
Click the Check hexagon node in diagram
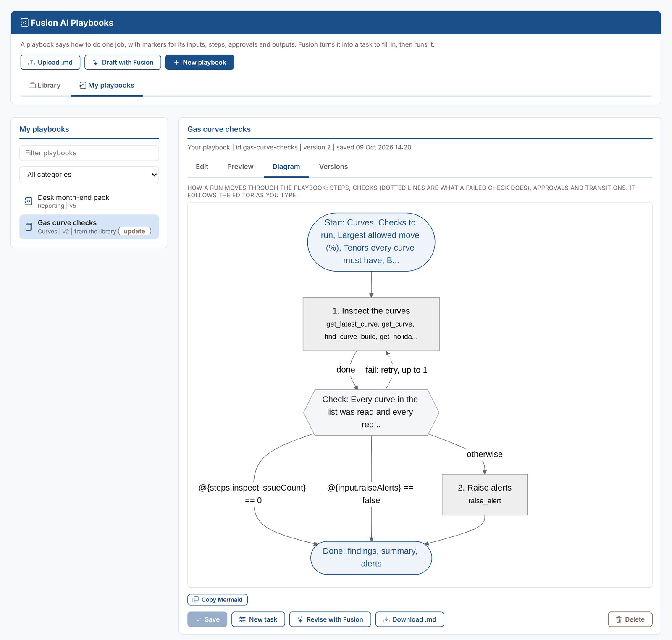pos(371,412)
